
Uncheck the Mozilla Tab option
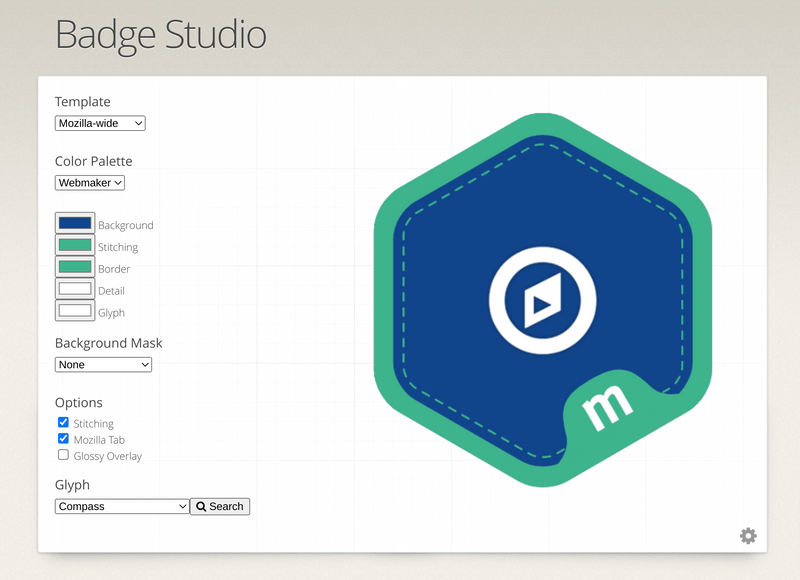[x=64, y=438]
